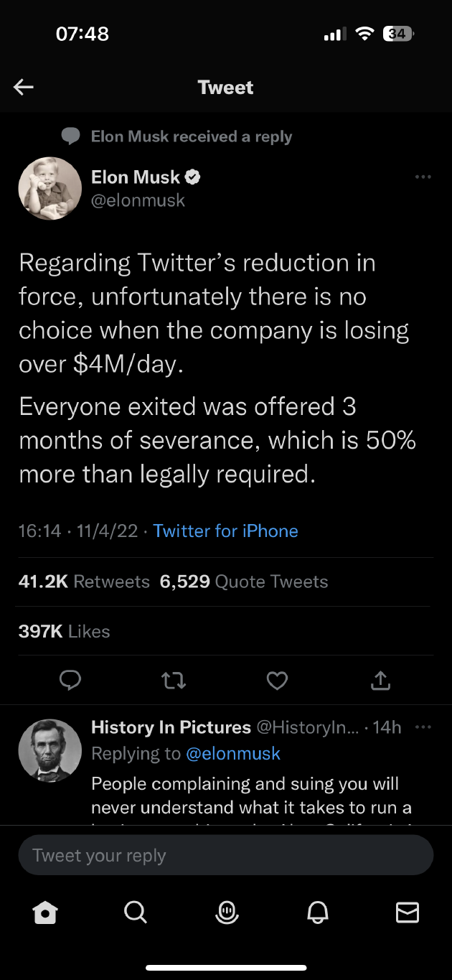Open more options on Elon Musk's tweet
The height and width of the screenshot is (980, 452).
423,177
